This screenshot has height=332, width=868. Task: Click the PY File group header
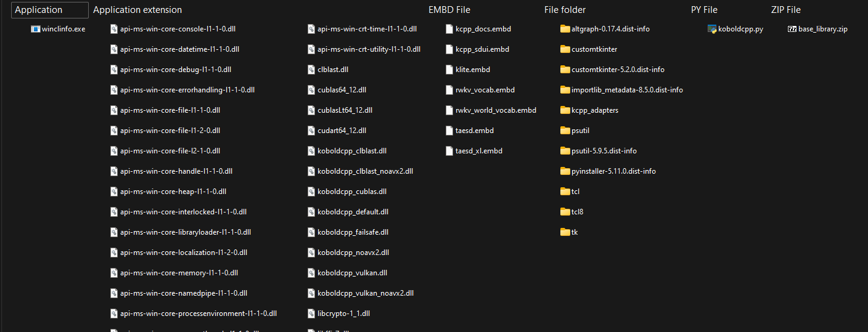coord(704,10)
